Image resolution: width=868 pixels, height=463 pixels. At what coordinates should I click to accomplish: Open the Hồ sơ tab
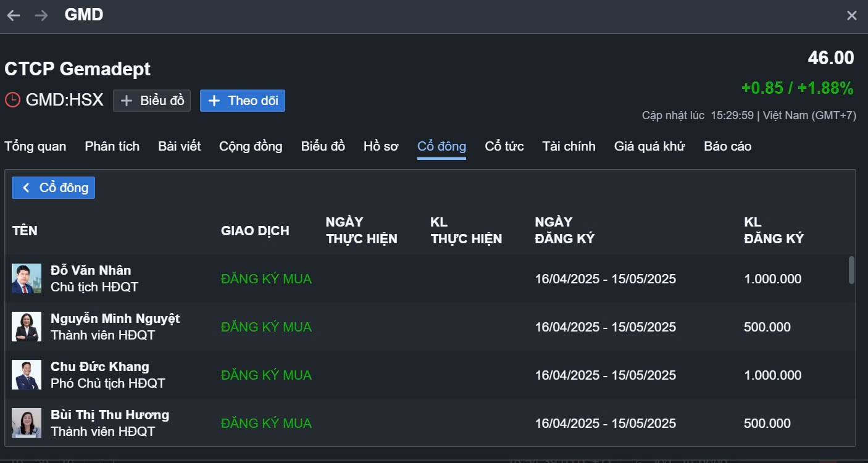[381, 146]
